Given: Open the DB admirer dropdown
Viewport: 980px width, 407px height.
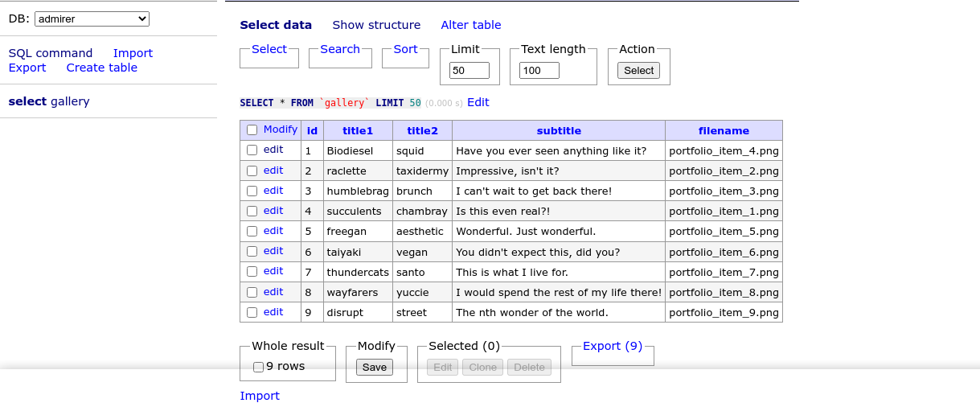Looking at the screenshot, I should (x=92, y=18).
